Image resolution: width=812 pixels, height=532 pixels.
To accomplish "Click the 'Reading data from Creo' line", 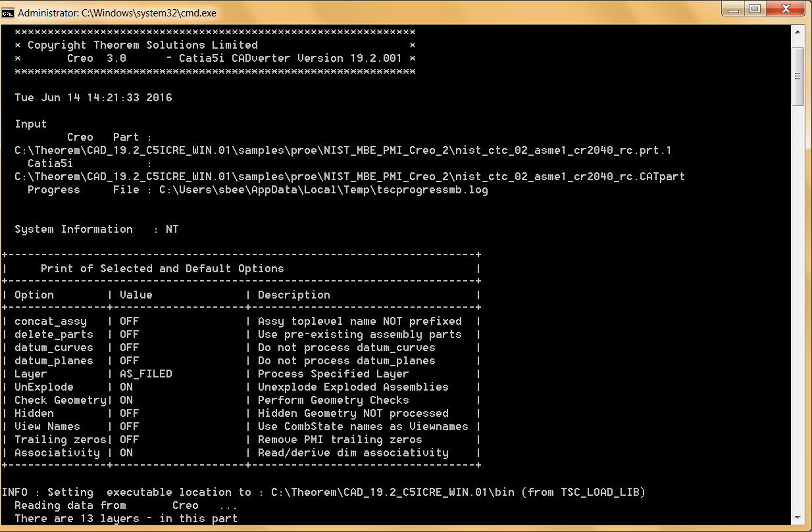I will [x=126, y=505].
